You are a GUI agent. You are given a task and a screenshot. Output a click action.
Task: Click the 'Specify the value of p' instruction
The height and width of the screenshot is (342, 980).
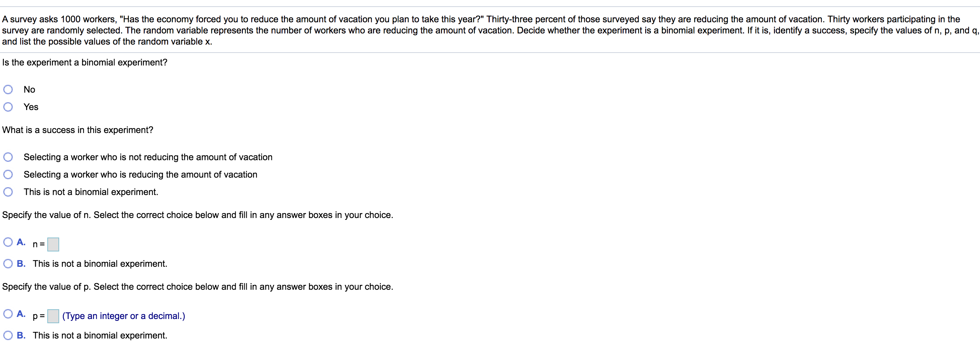[197, 287]
